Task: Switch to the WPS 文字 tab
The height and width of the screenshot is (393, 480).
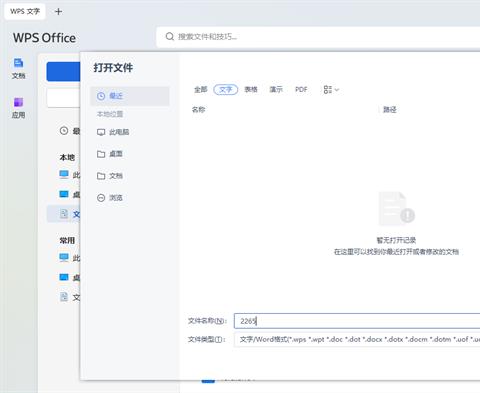Action: [25, 12]
